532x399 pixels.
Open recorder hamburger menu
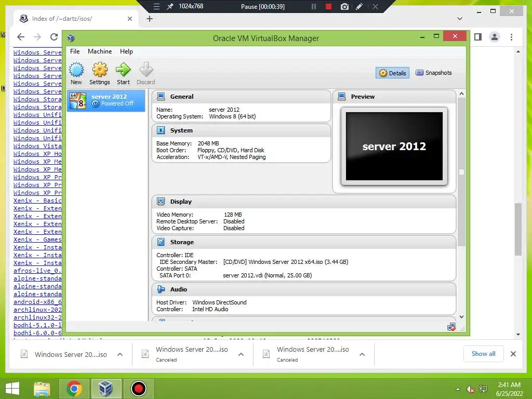[x=156, y=6]
